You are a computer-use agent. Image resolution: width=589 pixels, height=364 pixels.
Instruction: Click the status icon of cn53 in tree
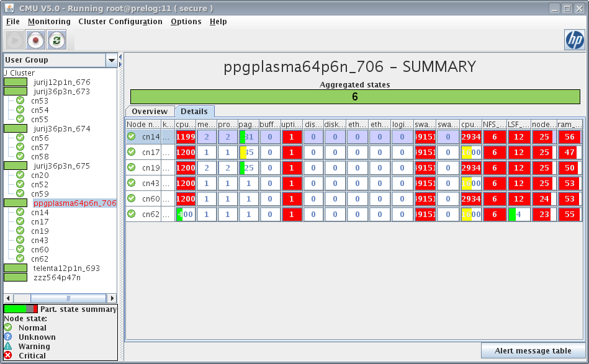(20, 101)
